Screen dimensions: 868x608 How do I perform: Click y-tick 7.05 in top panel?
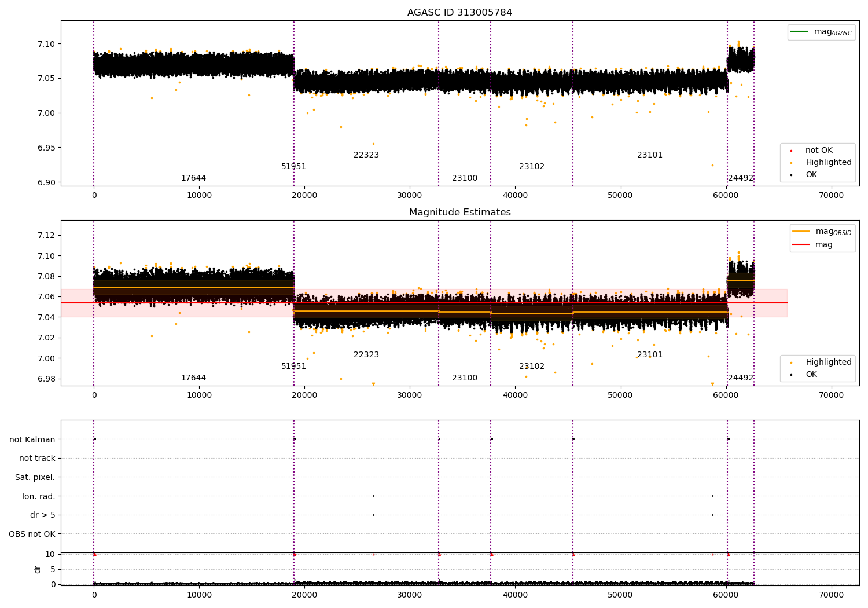pyautogui.click(x=47, y=79)
